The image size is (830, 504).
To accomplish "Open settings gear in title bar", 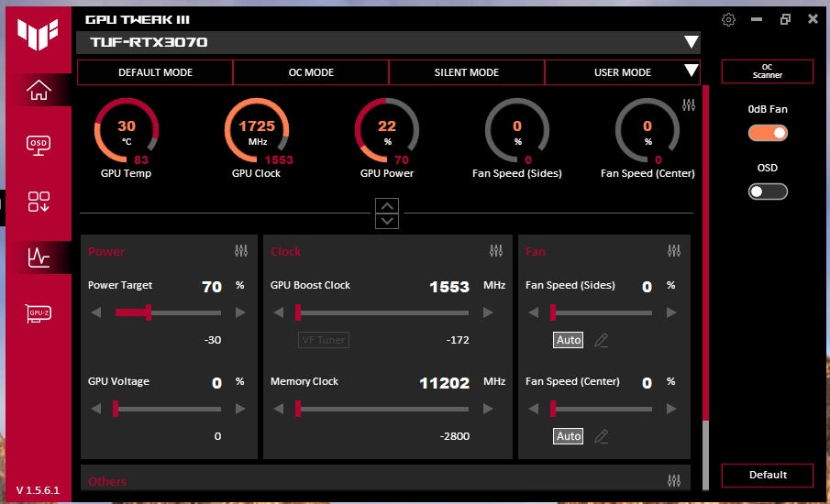I will 728,19.
